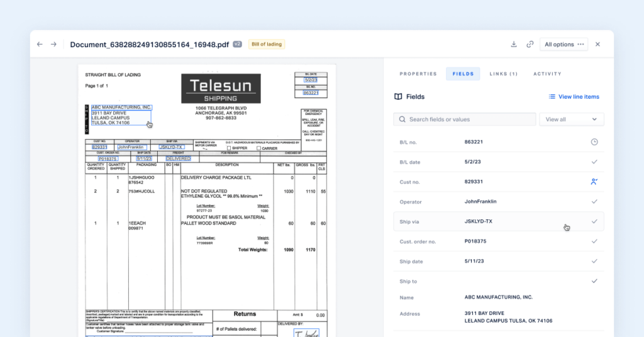Select the Fields tab
The width and height of the screenshot is (644, 337).
click(x=463, y=74)
